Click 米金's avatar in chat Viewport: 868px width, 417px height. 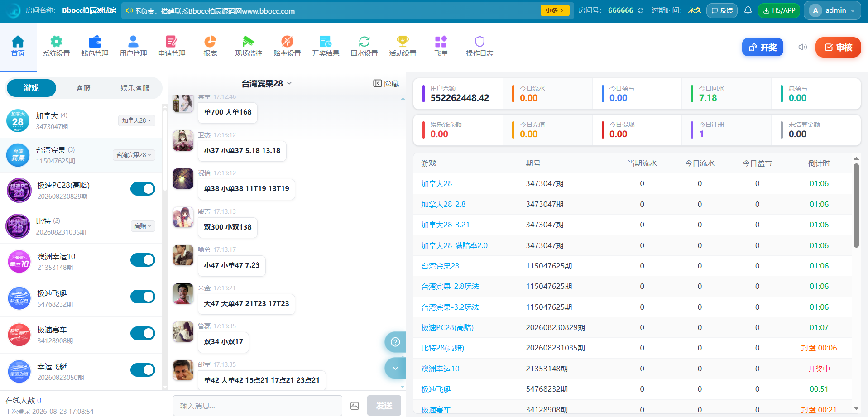coord(183,293)
